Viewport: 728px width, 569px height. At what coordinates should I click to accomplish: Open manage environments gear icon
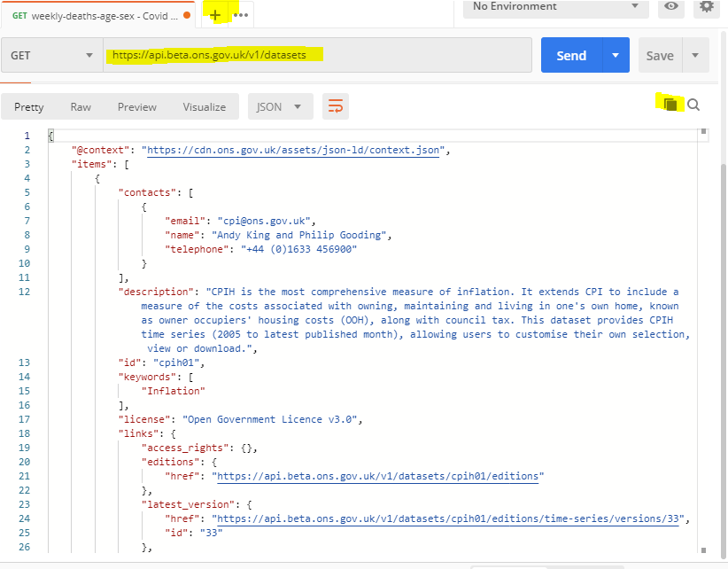pos(706,6)
